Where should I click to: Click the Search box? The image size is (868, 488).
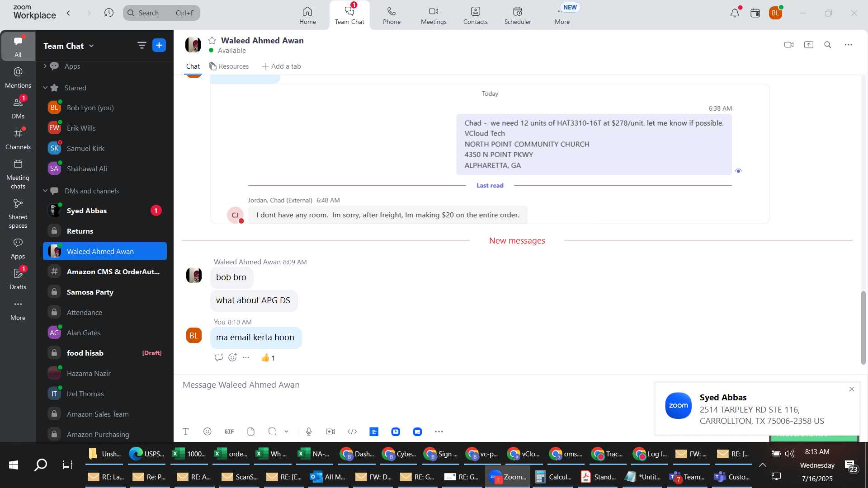pos(161,13)
